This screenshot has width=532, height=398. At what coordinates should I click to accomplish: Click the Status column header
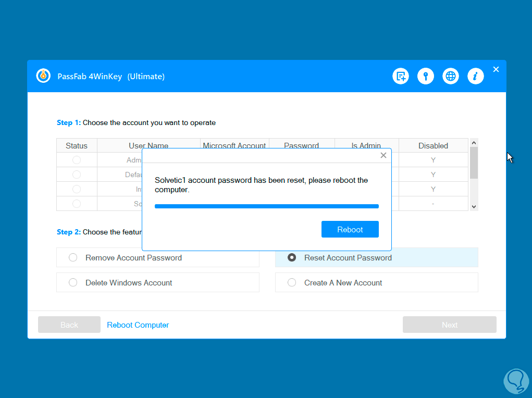77,145
